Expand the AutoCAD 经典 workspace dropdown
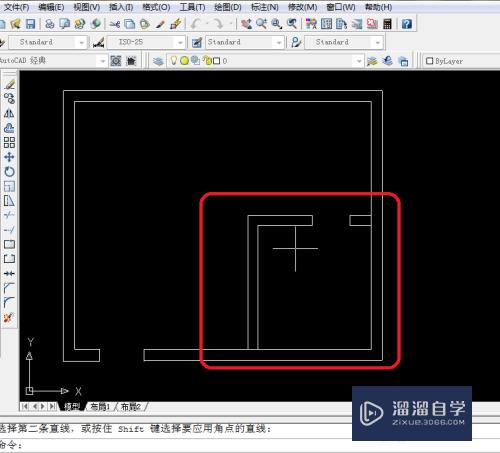Viewport: 500px width, 453px height. pos(103,61)
